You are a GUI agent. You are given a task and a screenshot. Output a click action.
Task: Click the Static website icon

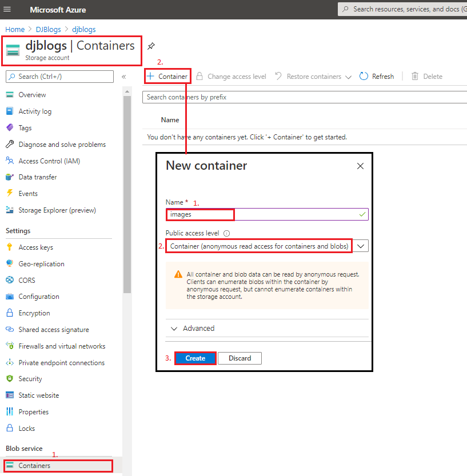point(10,395)
